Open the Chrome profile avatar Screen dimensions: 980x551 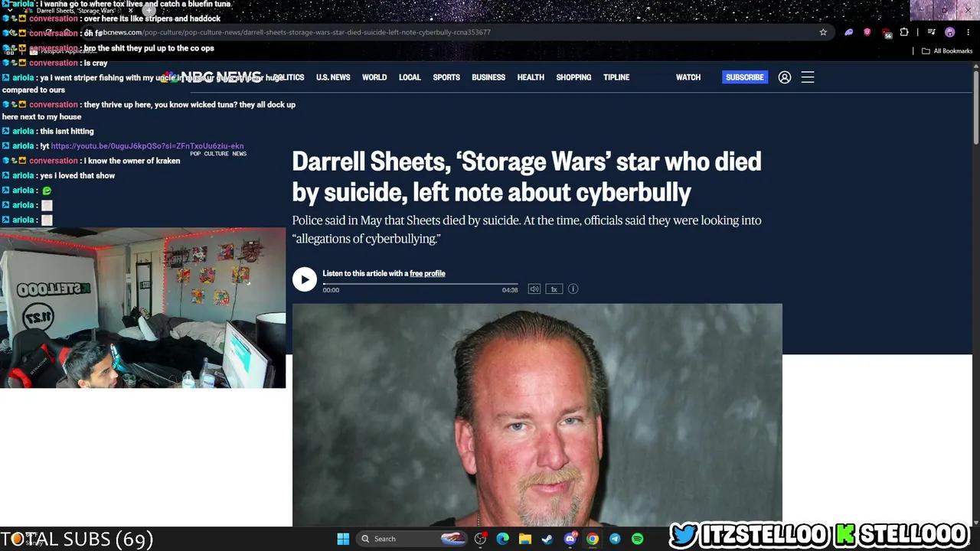coord(950,32)
